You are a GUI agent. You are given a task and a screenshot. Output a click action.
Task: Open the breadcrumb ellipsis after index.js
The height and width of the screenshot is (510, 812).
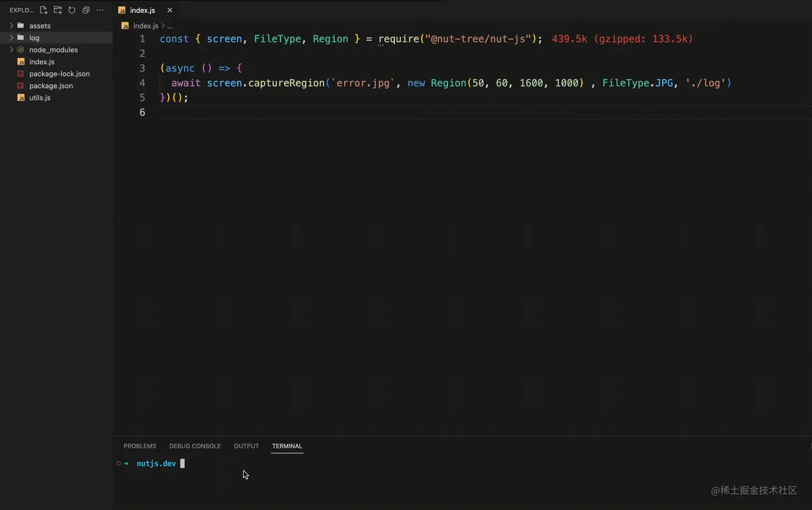[170, 26]
